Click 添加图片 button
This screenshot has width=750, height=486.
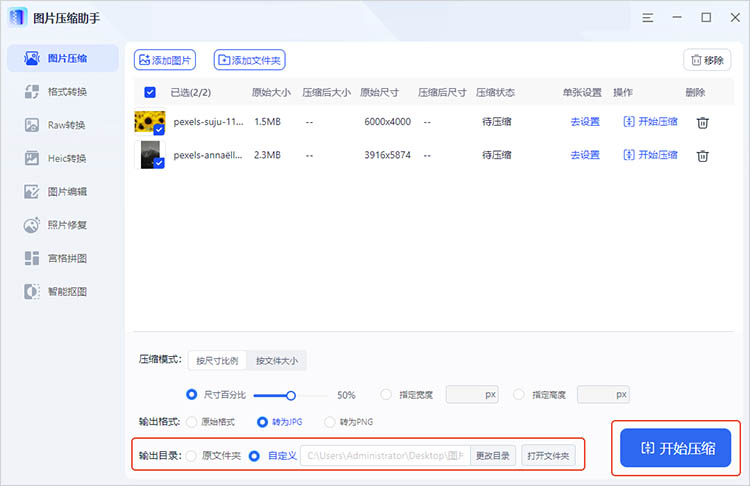(x=165, y=60)
